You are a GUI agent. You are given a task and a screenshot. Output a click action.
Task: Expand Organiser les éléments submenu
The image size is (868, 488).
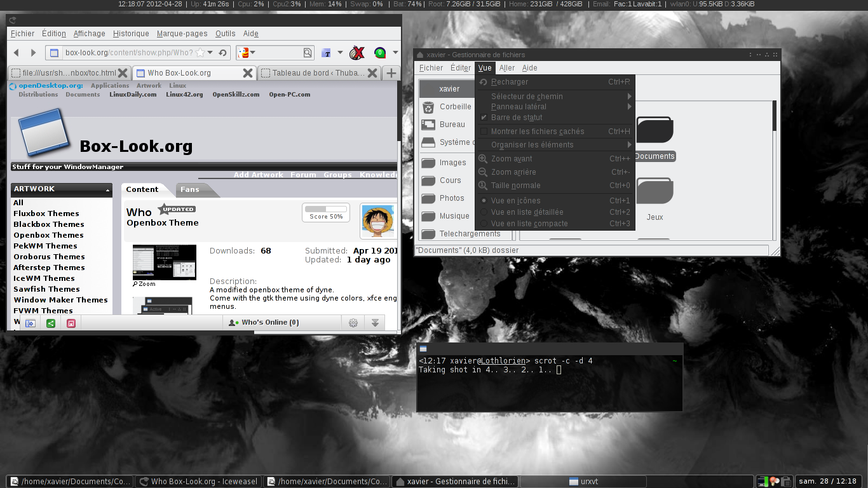point(555,145)
